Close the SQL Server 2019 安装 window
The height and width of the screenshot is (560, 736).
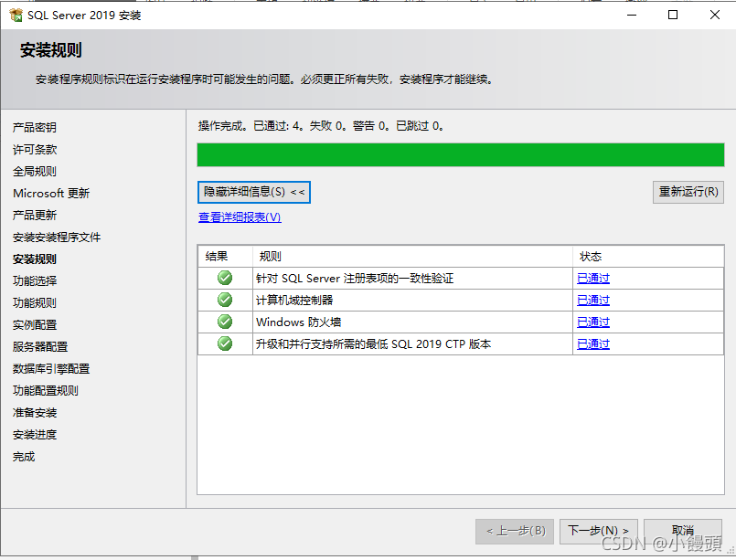tap(715, 15)
